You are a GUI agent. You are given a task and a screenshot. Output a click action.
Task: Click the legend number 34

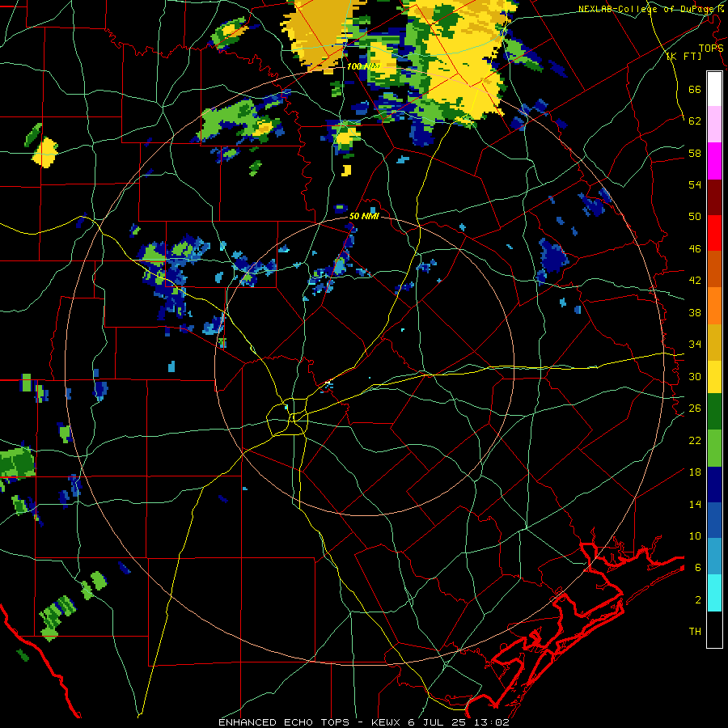tap(695, 345)
